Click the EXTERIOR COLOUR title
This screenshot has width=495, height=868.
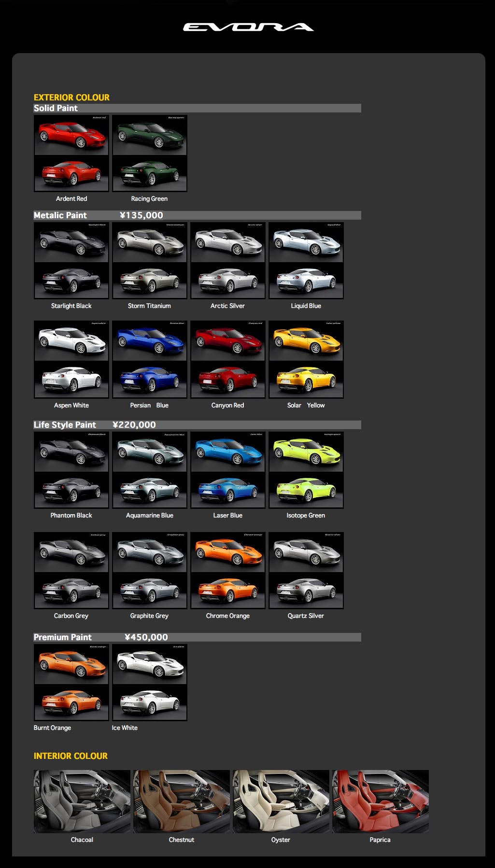click(x=71, y=98)
